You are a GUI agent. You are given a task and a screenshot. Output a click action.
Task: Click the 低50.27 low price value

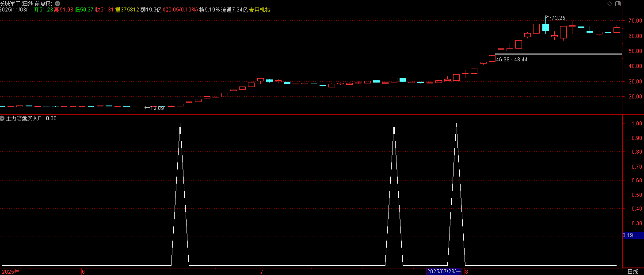pyautogui.click(x=84, y=10)
